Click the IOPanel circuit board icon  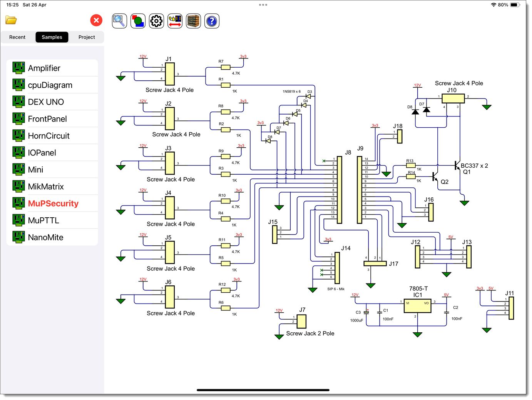(x=18, y=152)
